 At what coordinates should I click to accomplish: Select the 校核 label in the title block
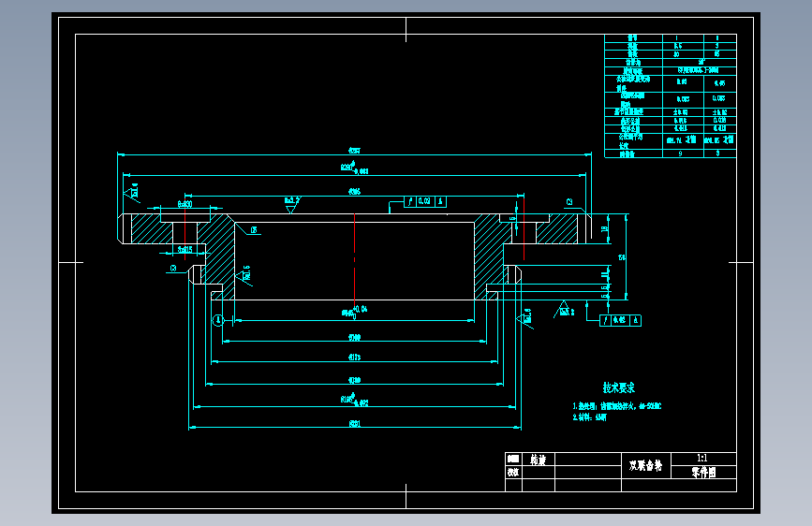pyautogui.click(x=513, y=472)
